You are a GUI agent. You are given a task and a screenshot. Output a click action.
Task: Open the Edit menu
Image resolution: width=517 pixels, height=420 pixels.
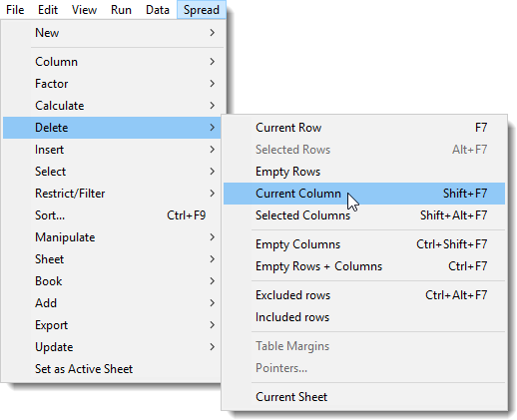coord(48,10)
